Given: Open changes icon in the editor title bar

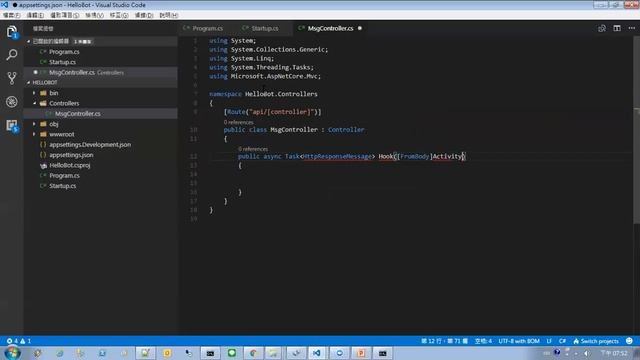Looking at the screenshot, I should point(602,28).
